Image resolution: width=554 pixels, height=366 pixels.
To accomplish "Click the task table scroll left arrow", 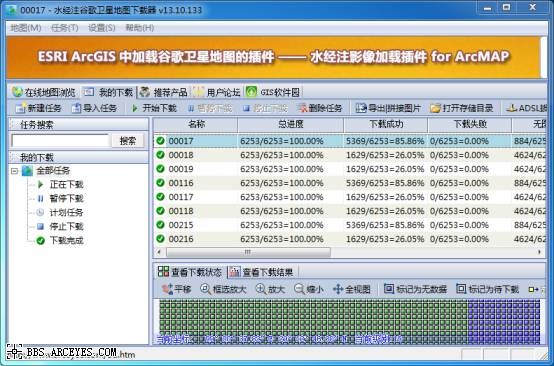I will [x=159, y=252].
